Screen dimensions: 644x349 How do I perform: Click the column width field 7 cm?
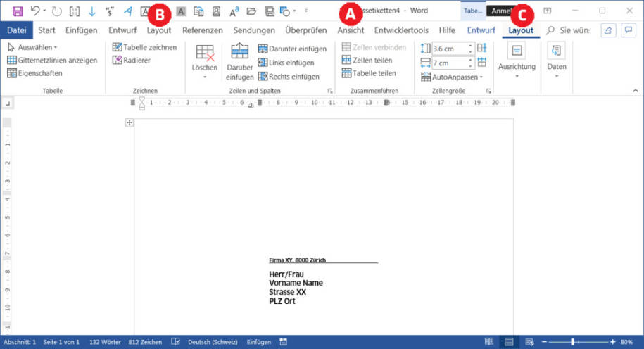[x=450, y=63]
